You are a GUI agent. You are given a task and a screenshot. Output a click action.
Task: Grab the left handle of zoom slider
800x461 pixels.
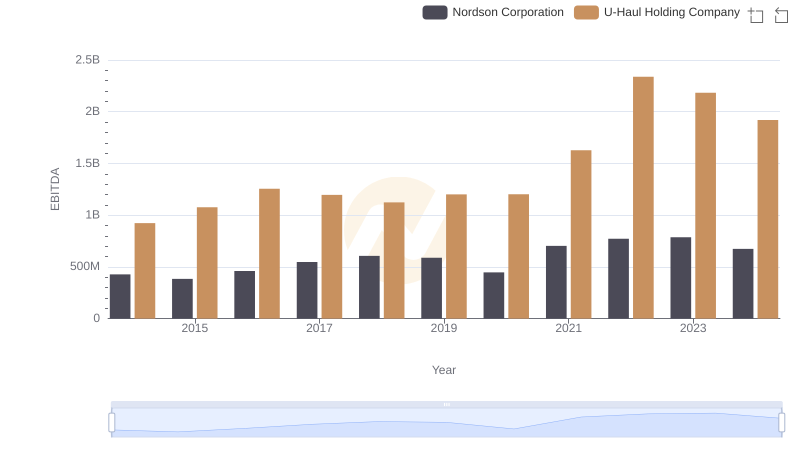[x=112, y=422]
